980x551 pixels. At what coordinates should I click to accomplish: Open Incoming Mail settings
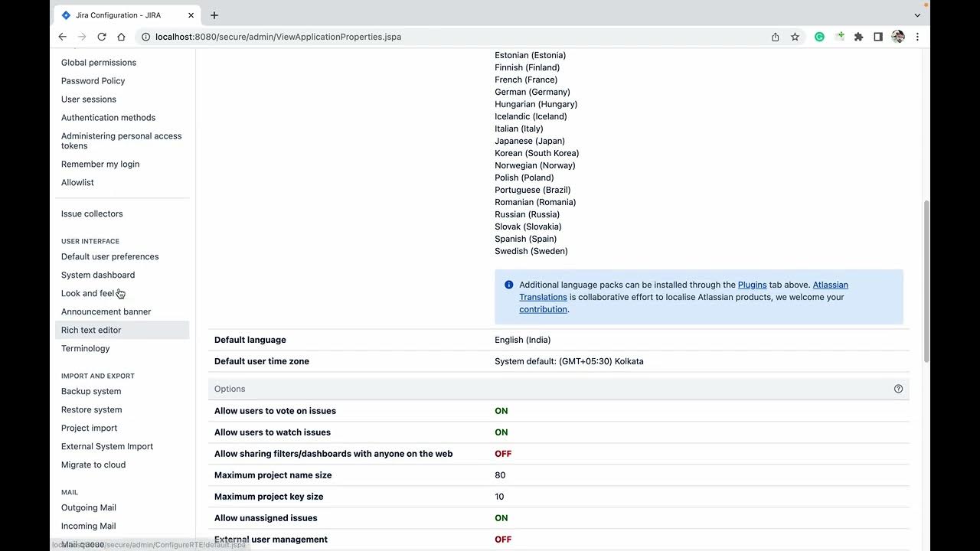pos(89,527)
